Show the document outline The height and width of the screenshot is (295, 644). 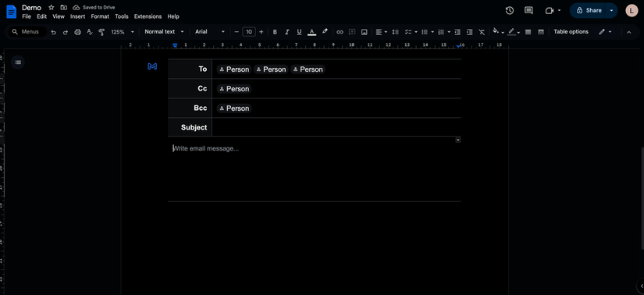tap(18, 62)
